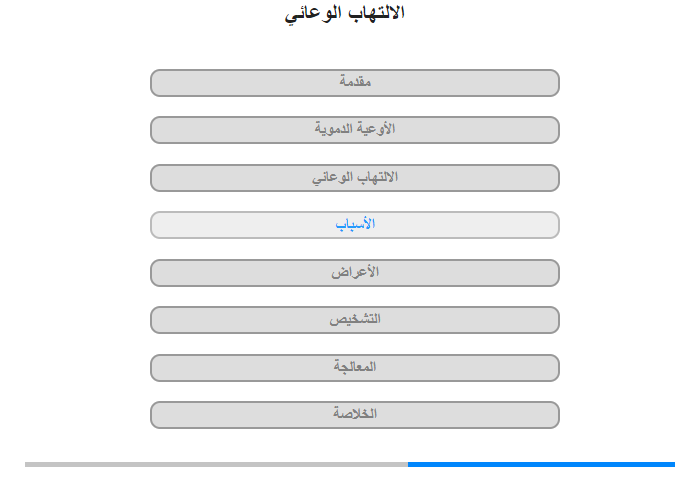This screenshot has width=700, height=480.
Task: Click the blue filled part of progress bar
Action: click(541, 464)
